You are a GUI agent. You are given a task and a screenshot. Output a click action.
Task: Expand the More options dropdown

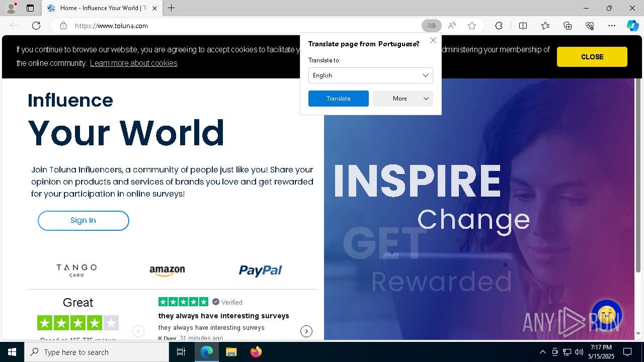(x=403, y=99)
